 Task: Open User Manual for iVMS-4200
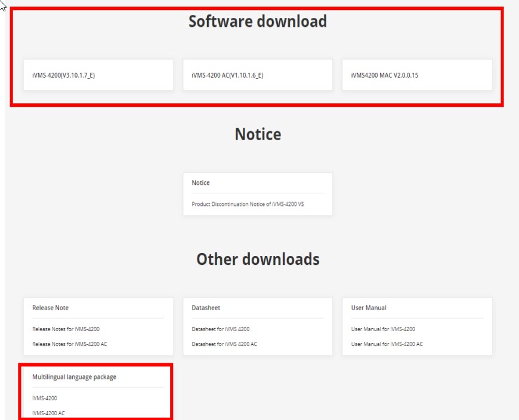[x=383, y=329]
